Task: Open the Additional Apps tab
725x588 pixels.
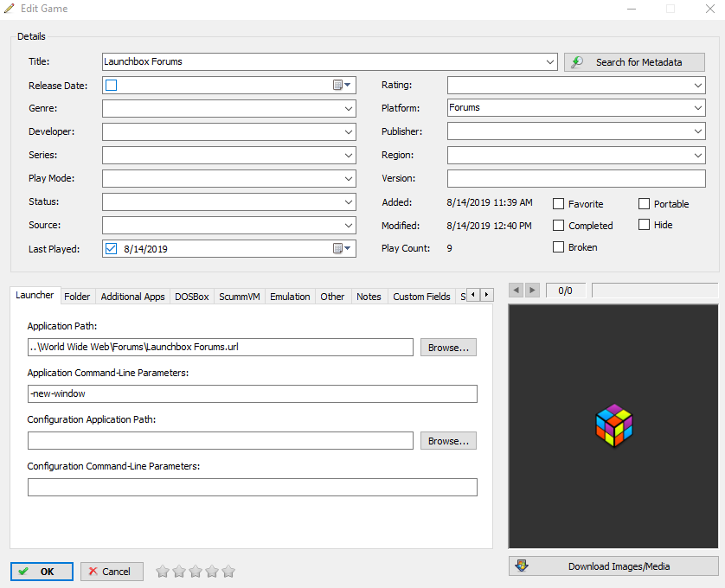Action: [x=132, y=297]
